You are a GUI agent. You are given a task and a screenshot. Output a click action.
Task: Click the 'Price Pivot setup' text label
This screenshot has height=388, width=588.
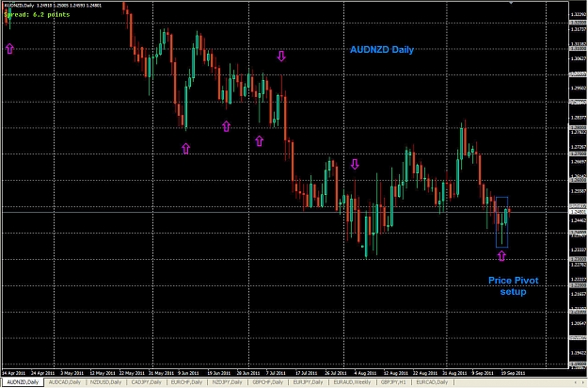coord(513,286)
